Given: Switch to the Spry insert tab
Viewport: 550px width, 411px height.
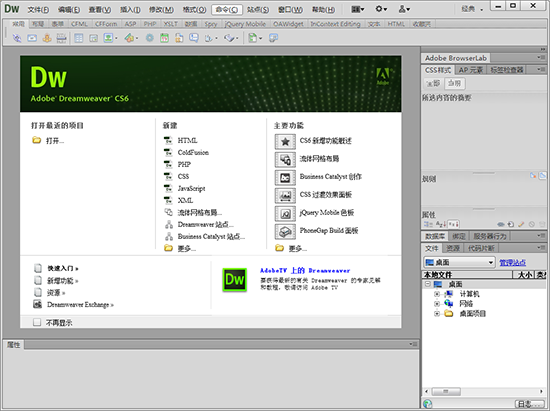Looking at the screenshot, I should 211,24.
